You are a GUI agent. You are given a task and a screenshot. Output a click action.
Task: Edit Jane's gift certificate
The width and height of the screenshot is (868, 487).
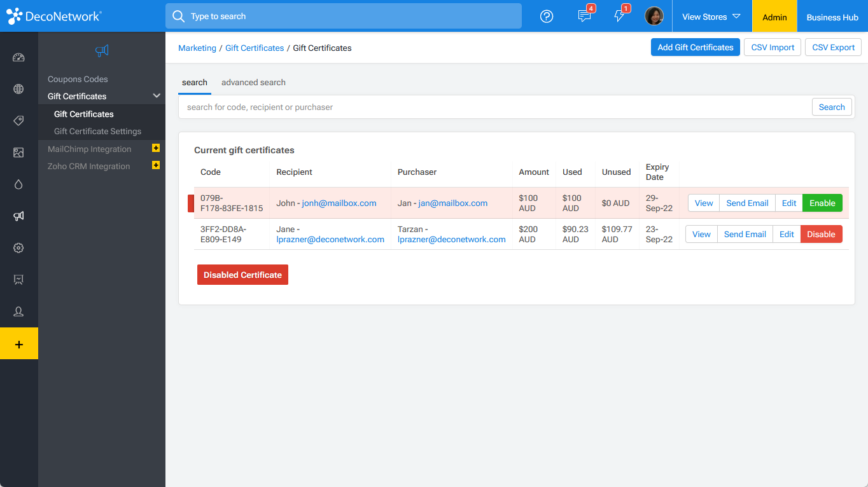(787, 234)
